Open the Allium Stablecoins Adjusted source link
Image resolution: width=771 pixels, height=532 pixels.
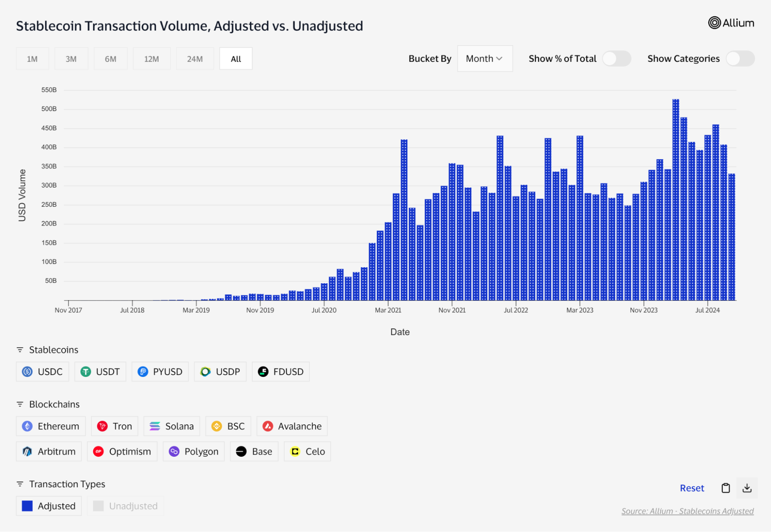[x=687, y=511]
